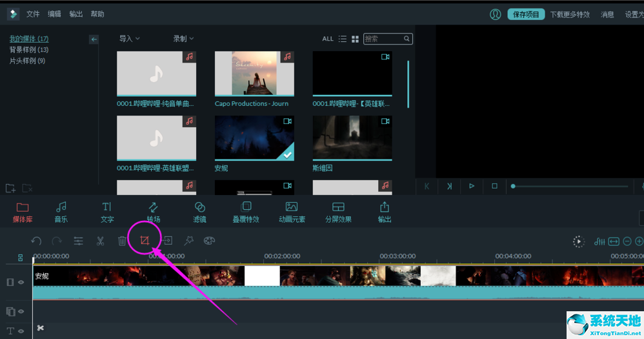The height and width of the screenshot is (339, 644).
Task: Expand the 导入 import dropdown
Action: (x=129, y=39)
